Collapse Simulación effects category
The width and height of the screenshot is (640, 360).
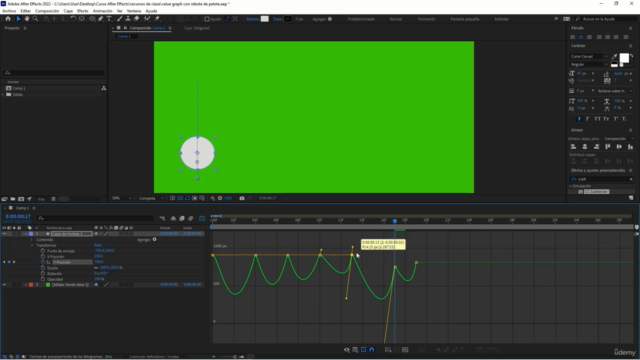(x=571, y=186)
